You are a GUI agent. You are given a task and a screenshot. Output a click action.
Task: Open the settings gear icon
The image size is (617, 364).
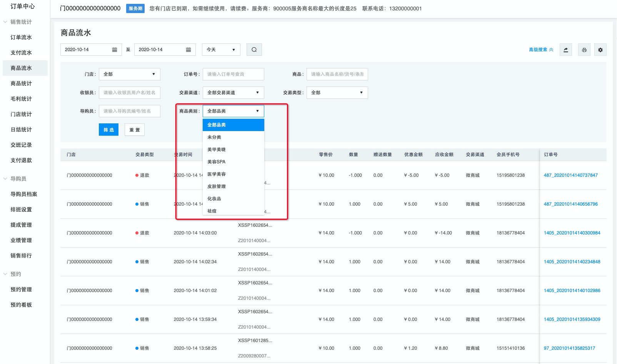(600, 50)
